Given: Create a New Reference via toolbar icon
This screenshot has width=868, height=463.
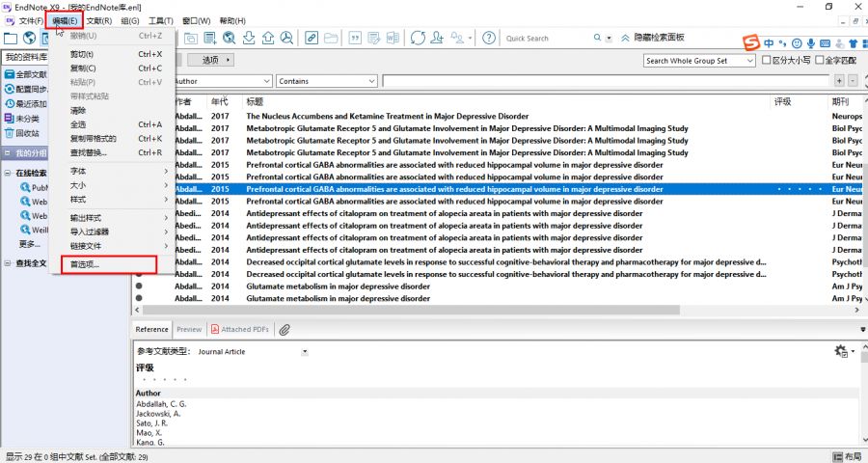Looking at the screenshot, I should tap(210, 39).
